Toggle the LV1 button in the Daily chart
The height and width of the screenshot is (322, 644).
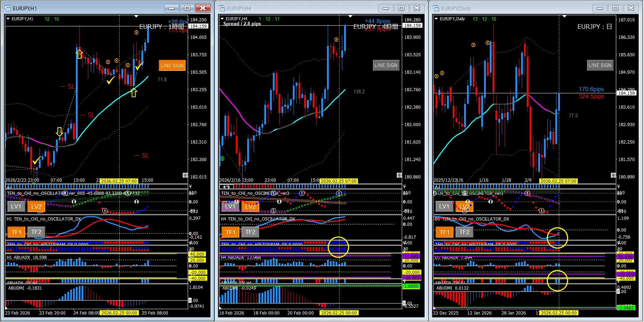444,206
